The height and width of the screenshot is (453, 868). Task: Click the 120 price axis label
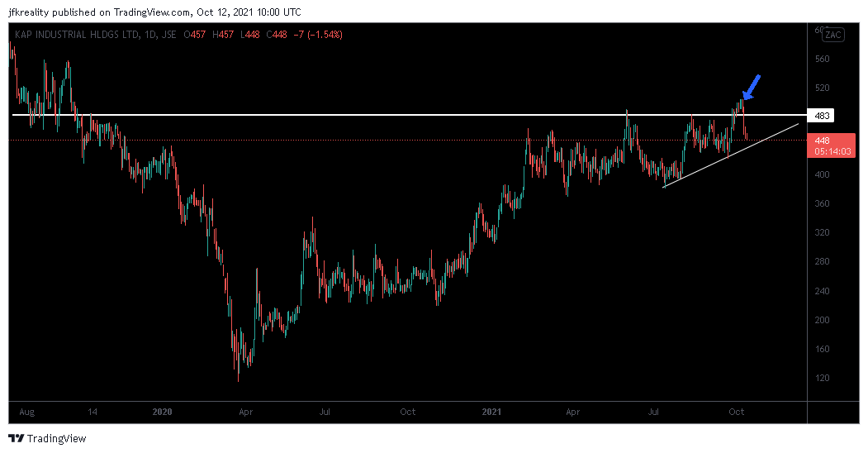(x=822, y=378)
